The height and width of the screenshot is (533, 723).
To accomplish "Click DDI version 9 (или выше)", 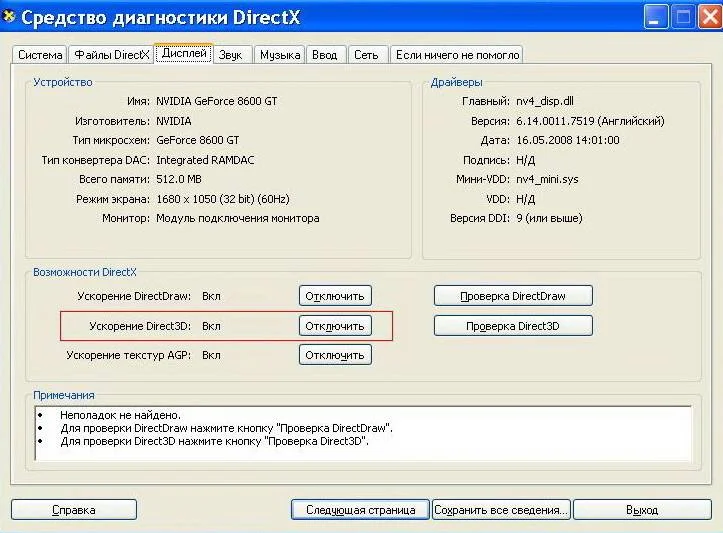I will point(549,218).
